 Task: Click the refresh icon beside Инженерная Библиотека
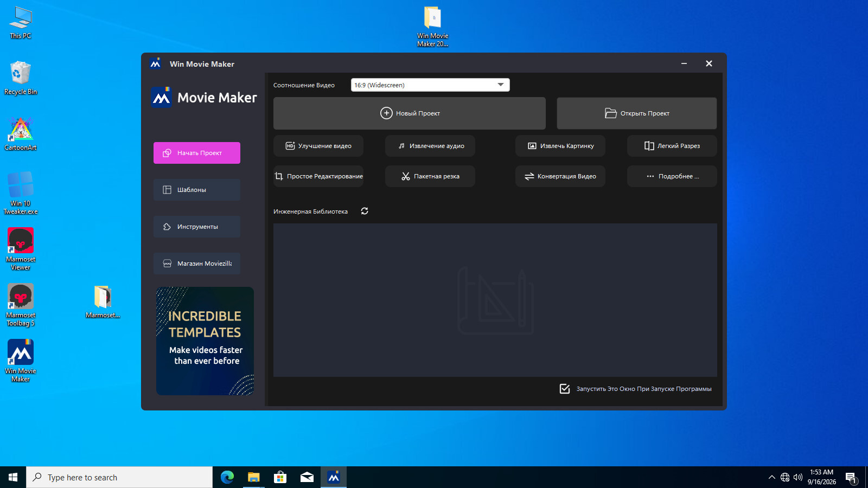pyautogui.click(x=365, y=211)
